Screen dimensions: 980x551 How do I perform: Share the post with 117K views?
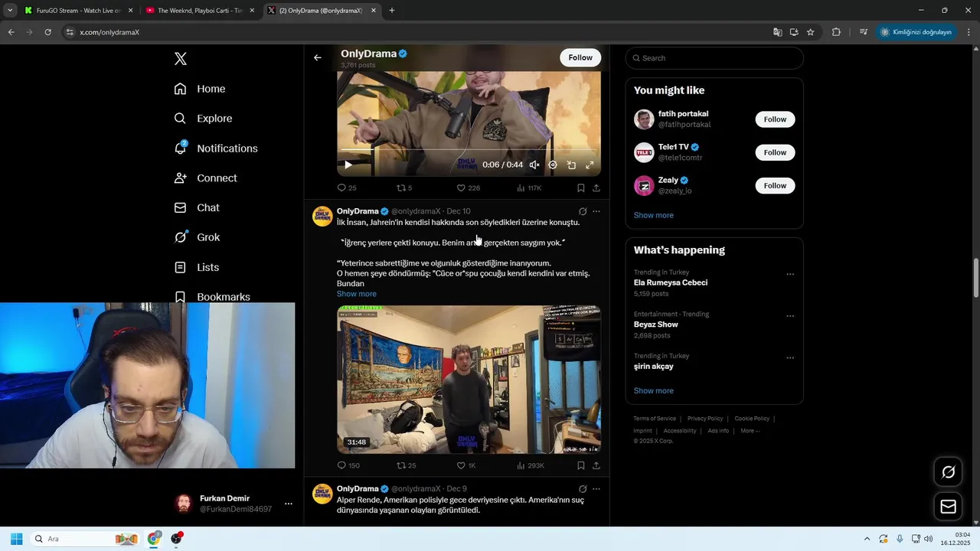point(596,187)
